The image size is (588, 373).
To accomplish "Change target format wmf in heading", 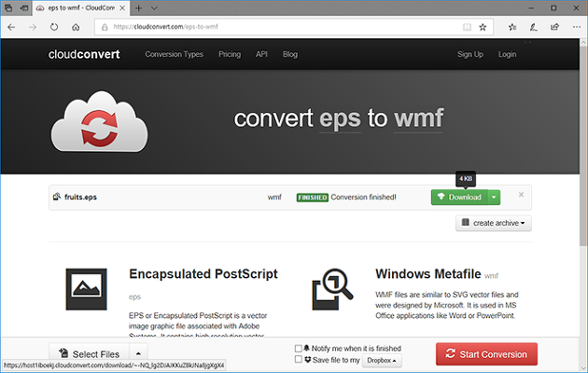I will [418, 118].
